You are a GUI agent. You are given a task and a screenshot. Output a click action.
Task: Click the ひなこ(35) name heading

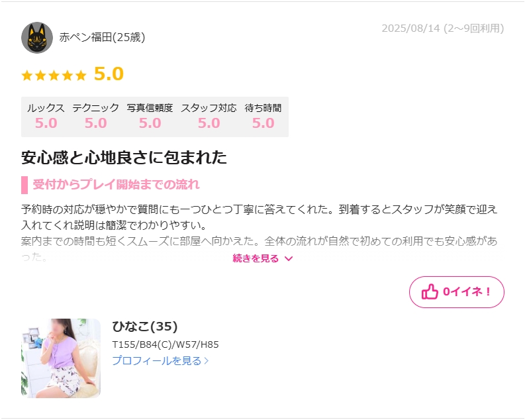coord(145,326)
